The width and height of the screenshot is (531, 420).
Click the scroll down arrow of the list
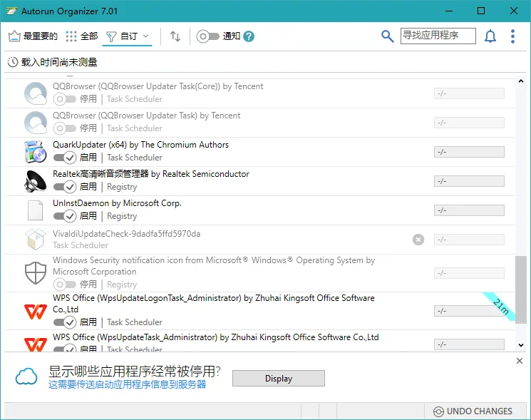(521, 345)
